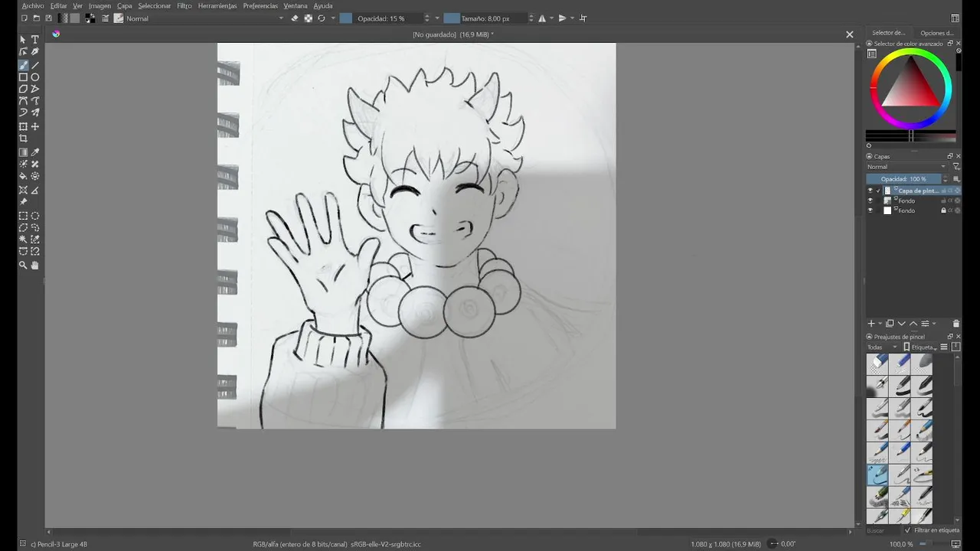The image size is (980, 551).
Task: Choose the Contiguous Selection magic wand
Action: 23,240
